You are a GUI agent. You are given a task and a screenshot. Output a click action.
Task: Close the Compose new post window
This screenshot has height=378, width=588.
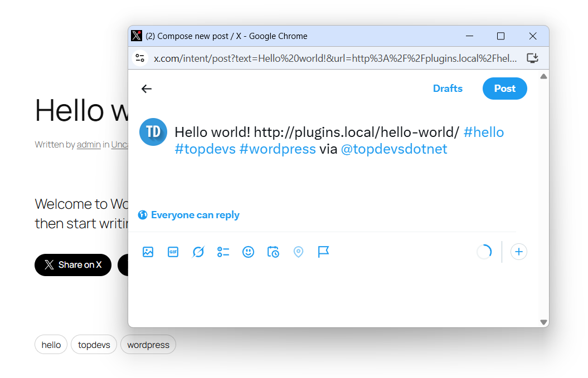coord(532,36)
